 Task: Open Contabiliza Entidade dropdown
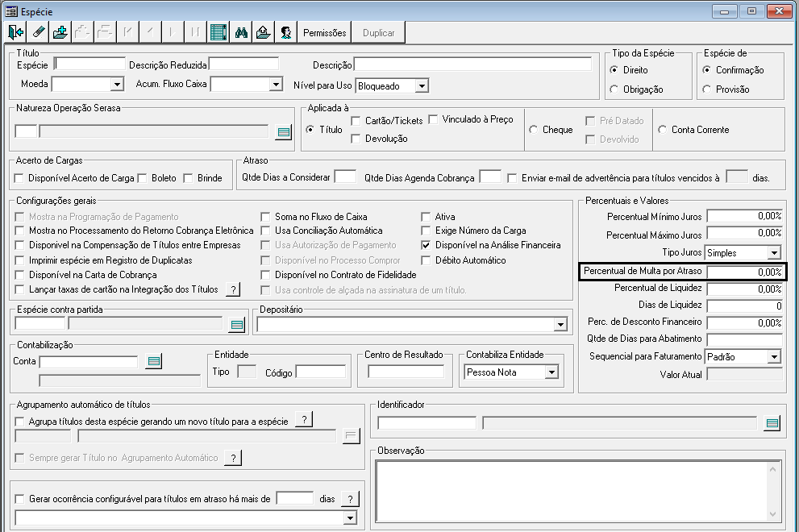point(551,372)
